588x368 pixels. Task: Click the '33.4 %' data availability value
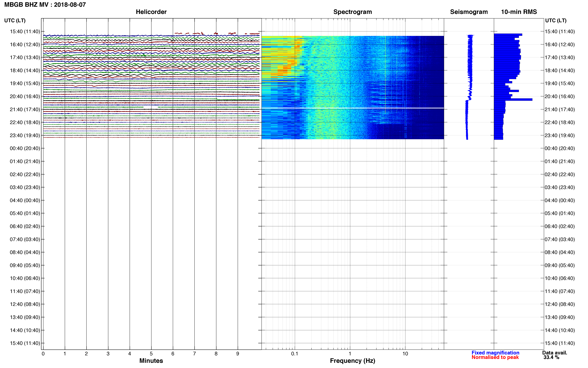pos(551,357)
